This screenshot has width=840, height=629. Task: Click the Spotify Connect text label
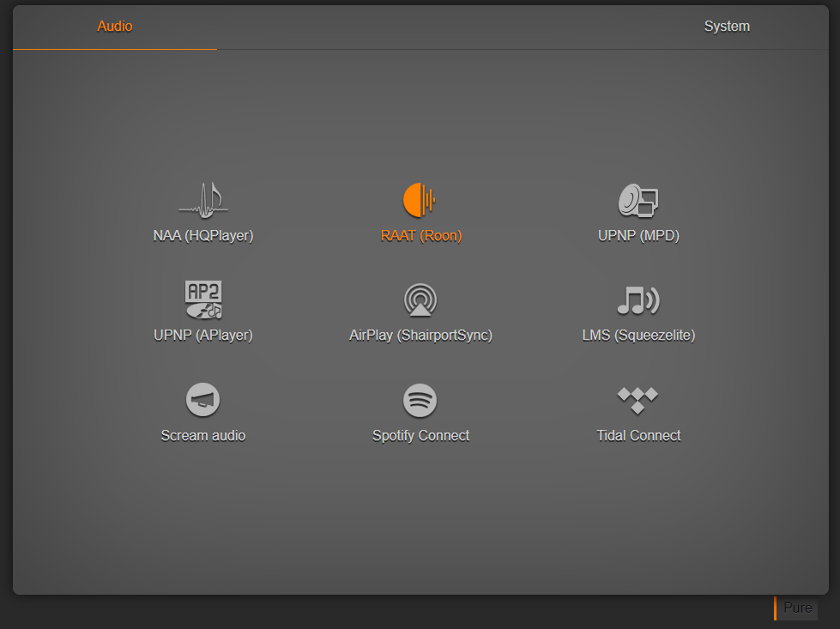pos(420,436)
